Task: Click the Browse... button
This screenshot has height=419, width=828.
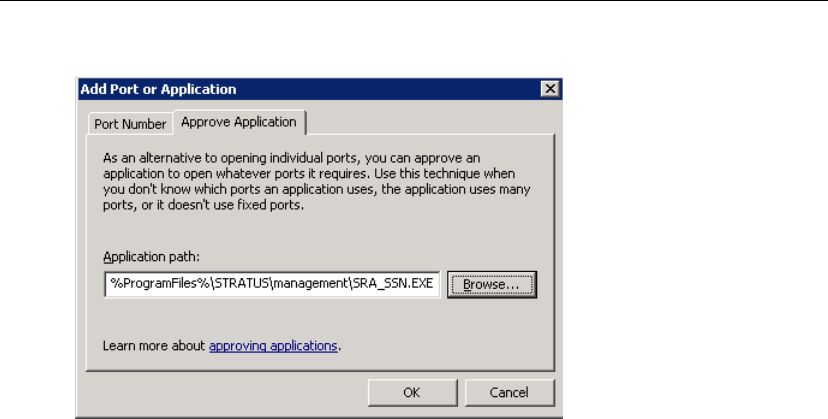Action: (492, 285)
